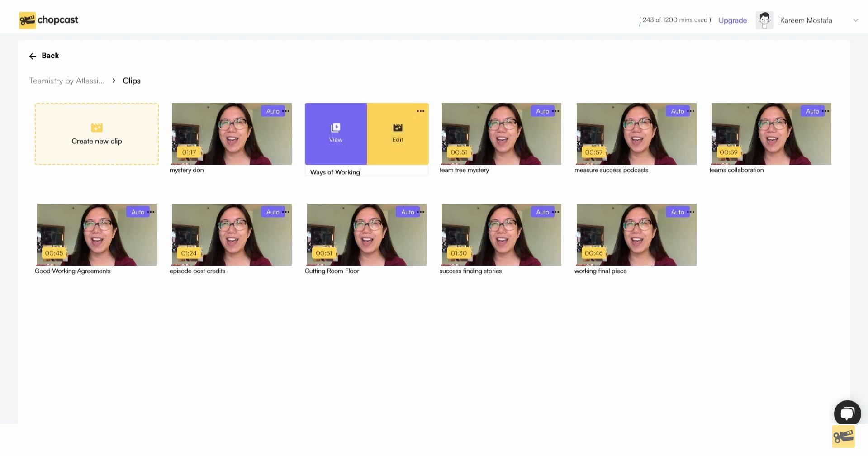This screenshot has height=456, width=868.
Task: Click the clapperboard icon on Create new clip card
Action: (96, 128)
